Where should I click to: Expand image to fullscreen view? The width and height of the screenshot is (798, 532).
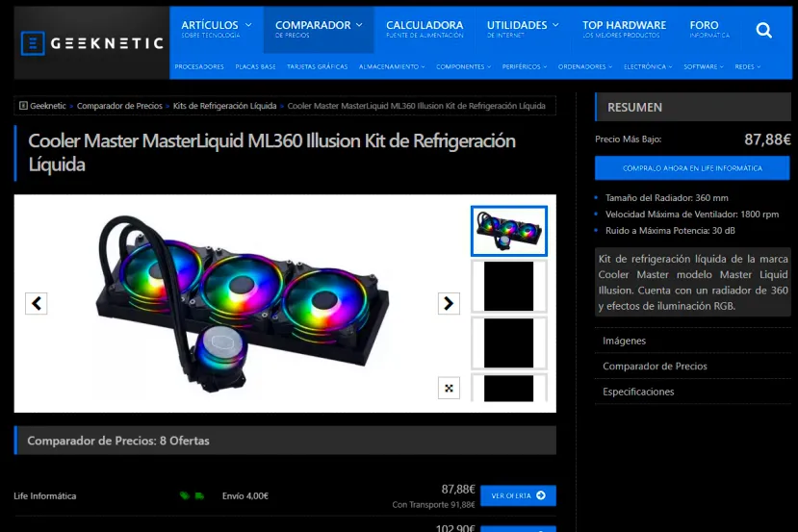(x=449, y=388)
